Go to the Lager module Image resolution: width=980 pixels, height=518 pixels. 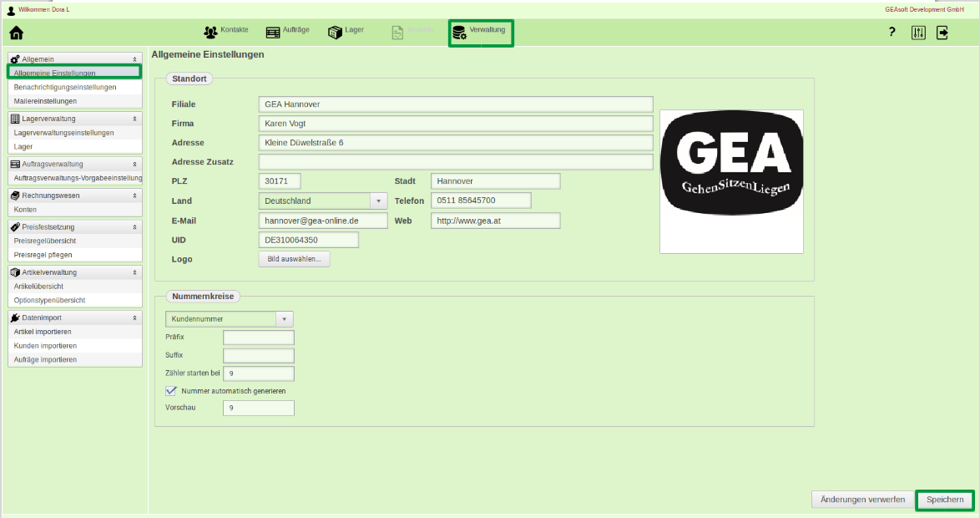(346, 31)
